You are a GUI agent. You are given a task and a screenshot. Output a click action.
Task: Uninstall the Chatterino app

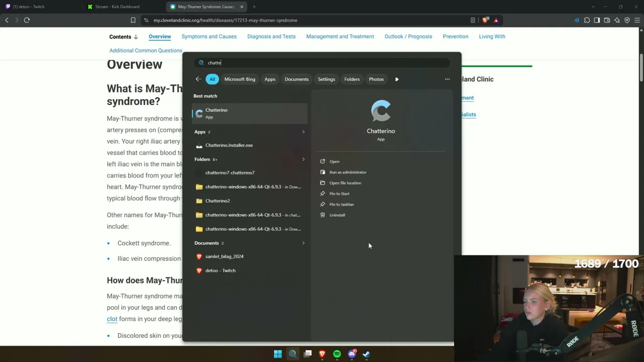(337, 215)
